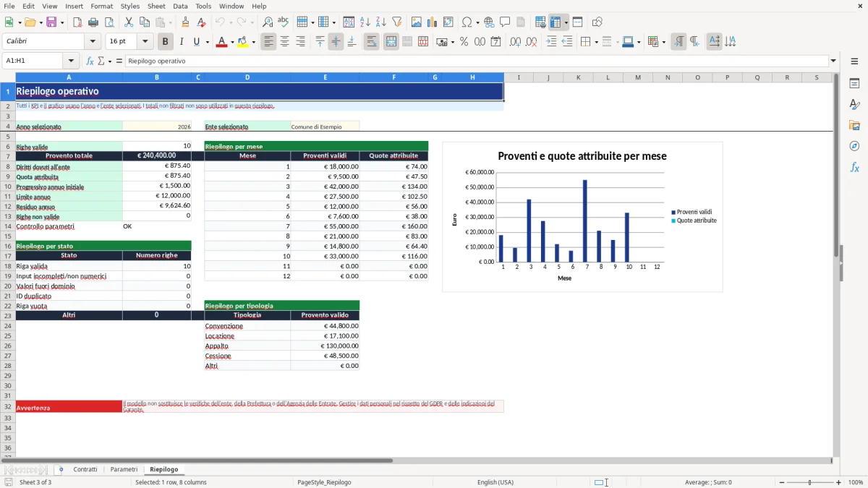Expand the Name Box dropdown arrow
This screenshot has width=868, height=488.
coord(71,61)
